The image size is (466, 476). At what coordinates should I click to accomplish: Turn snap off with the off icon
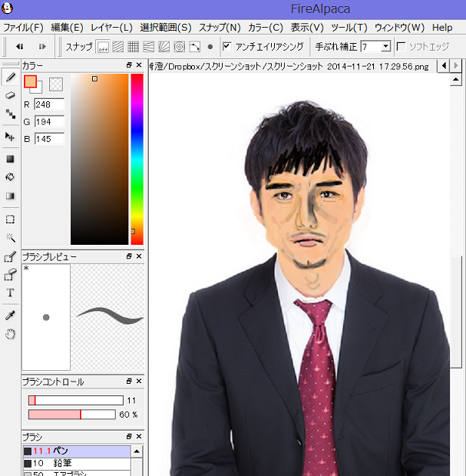pyautogui.click(x=103, y=47)
